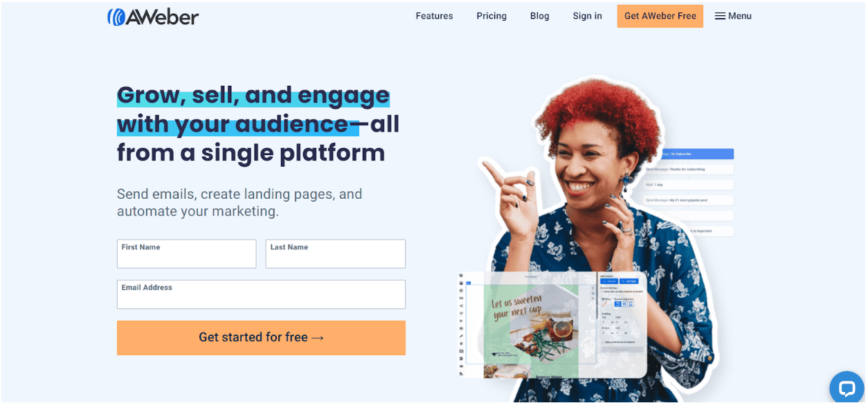Select My #1 most popular post step

pos(687,201)
